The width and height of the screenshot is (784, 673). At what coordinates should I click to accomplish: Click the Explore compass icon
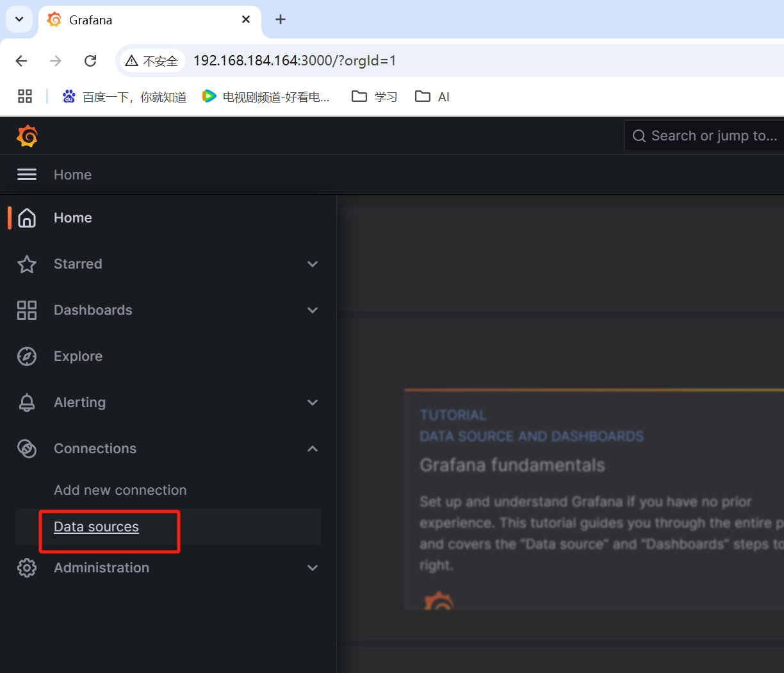[27, 356]
